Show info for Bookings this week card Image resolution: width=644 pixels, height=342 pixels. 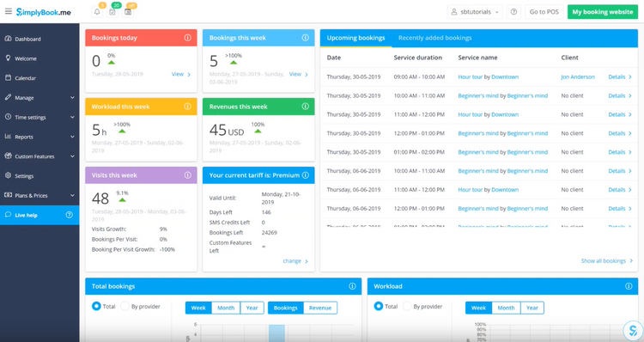click(x=305, y=38)
